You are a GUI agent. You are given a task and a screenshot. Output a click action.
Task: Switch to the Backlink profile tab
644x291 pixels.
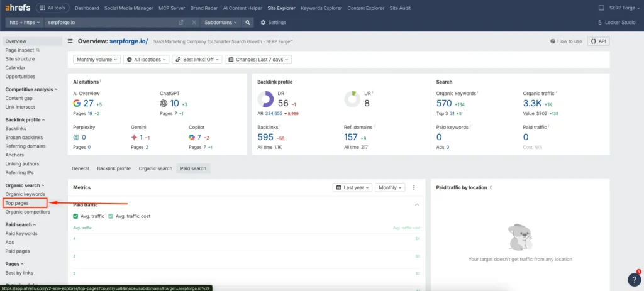pos(114,168)
